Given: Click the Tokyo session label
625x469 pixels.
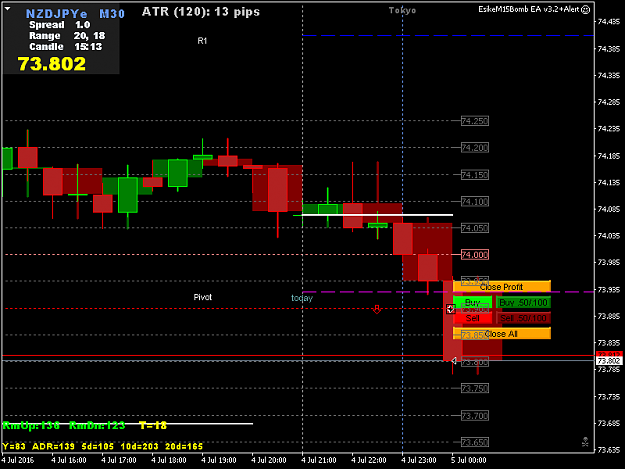Looking at the screenshot, I should (x=402, y=10).
